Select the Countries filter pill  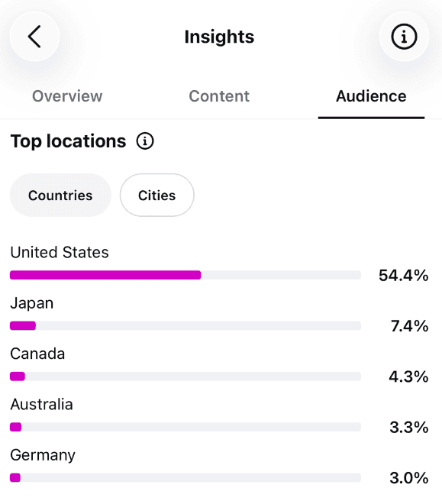[60, 195]
